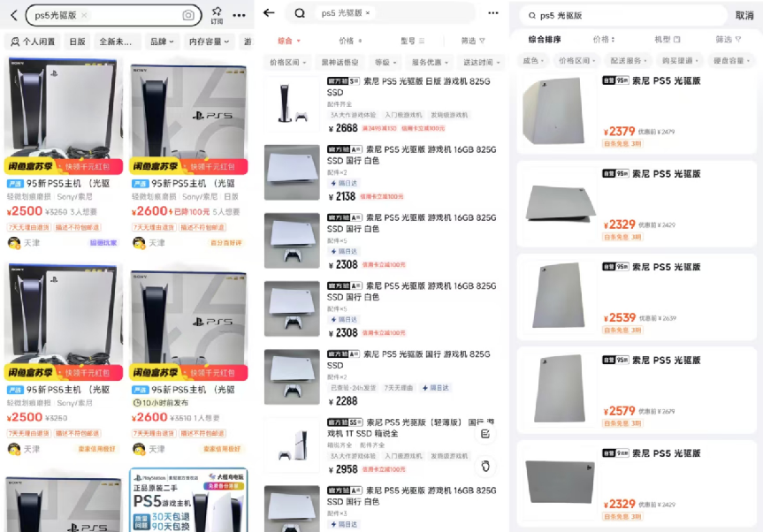Tap the back chevron beside the camera search box
The height and width of the screenshot is (532, 763).
[x=13, y=16]
